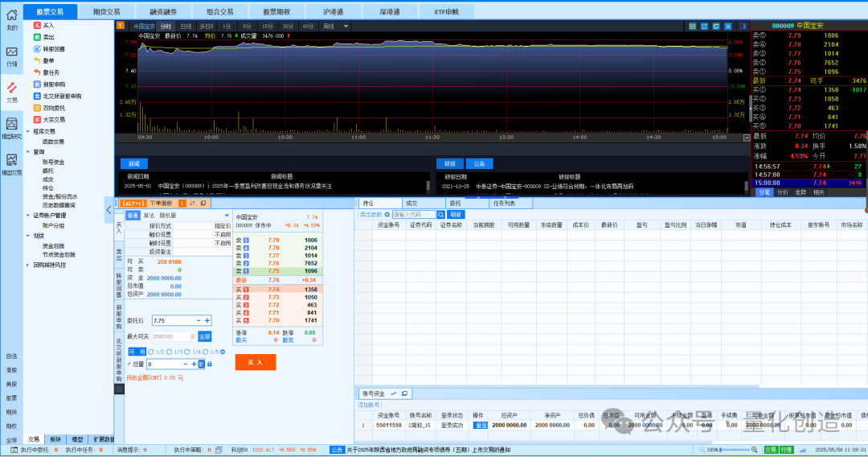Increase 委托价 with the plus stepper
The image size is (868, 457).
click(x=207, y=321)
